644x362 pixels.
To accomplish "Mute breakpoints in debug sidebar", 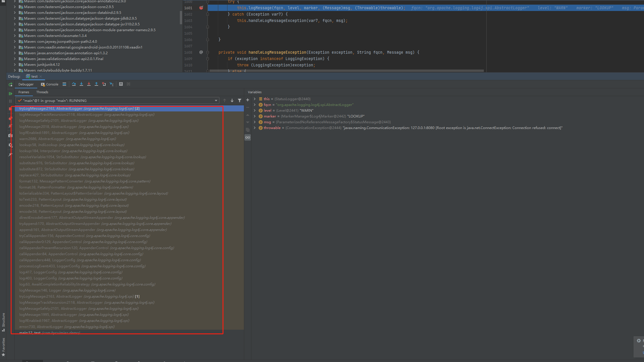I will coord(10,126).
